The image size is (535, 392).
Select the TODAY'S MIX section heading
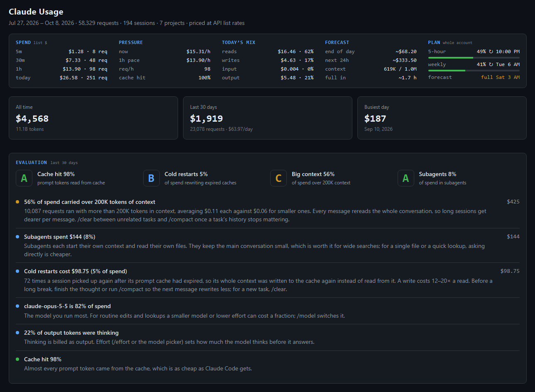[239, 42]
